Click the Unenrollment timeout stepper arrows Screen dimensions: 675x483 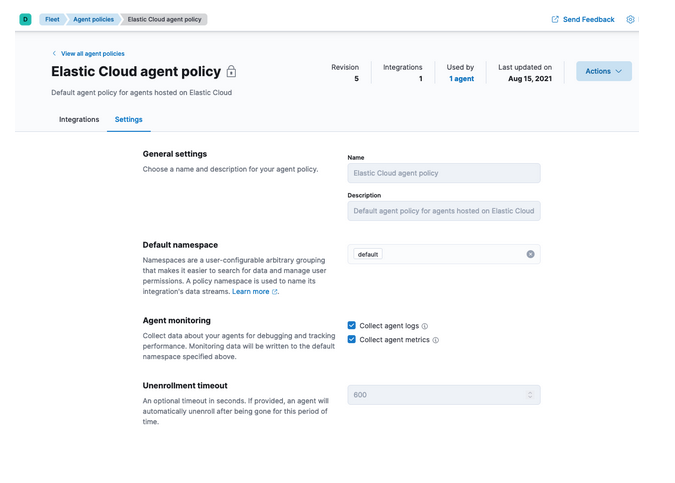click(530, 395)
